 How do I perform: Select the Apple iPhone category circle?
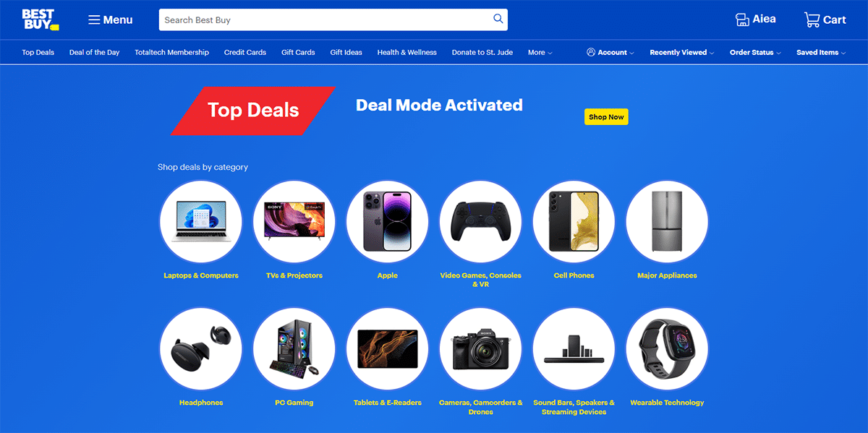pos(388,221)
